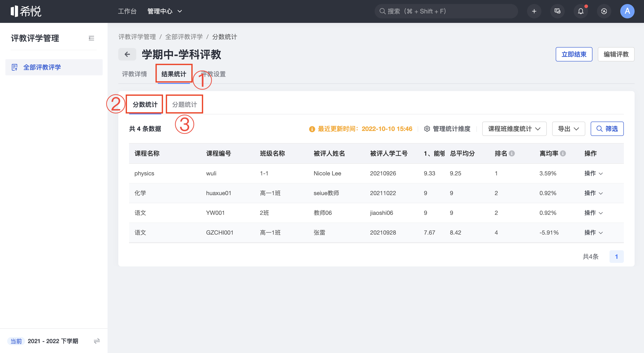
Task: Click the huaxue01 course code cell
Action: pos(218,193)
